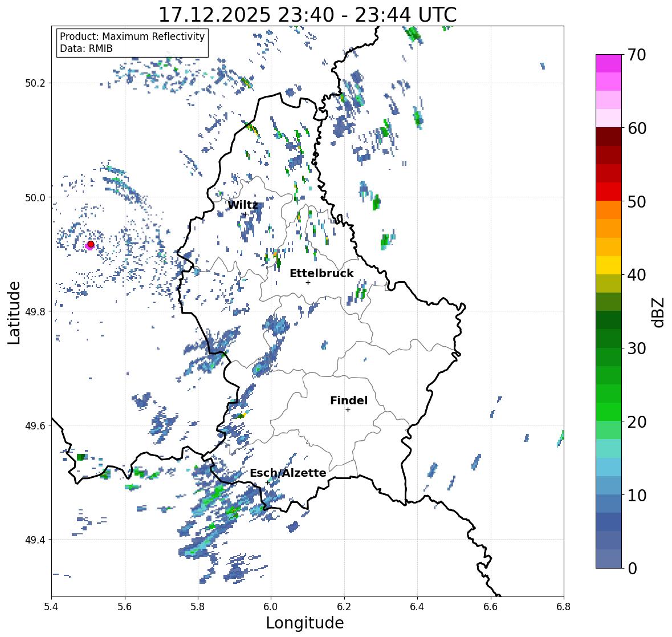Click the colorbar tick label 60
The image size is (672, 637).
[637, 128]
